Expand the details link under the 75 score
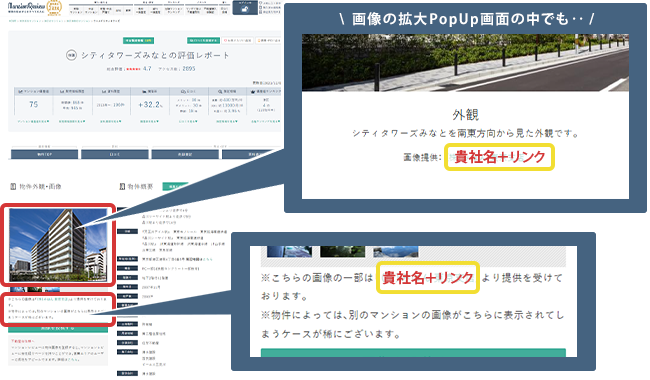Image resolution: width=650 pixels, height=380 pixels. (33, 121)
